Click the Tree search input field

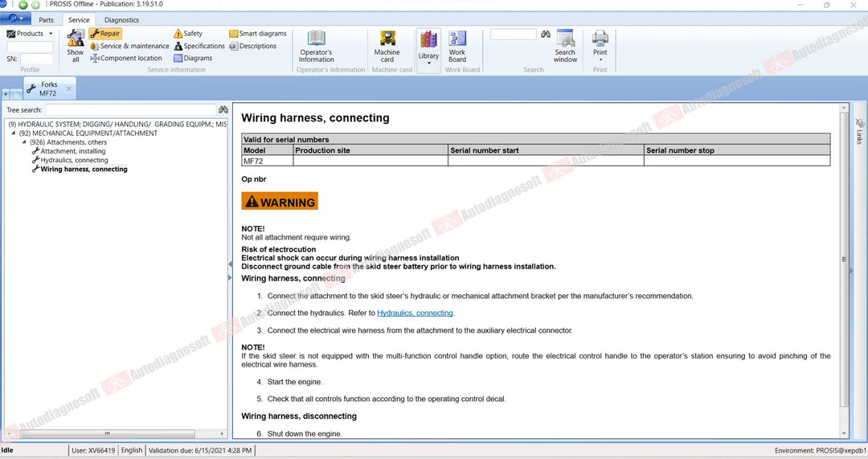[131, 109]
